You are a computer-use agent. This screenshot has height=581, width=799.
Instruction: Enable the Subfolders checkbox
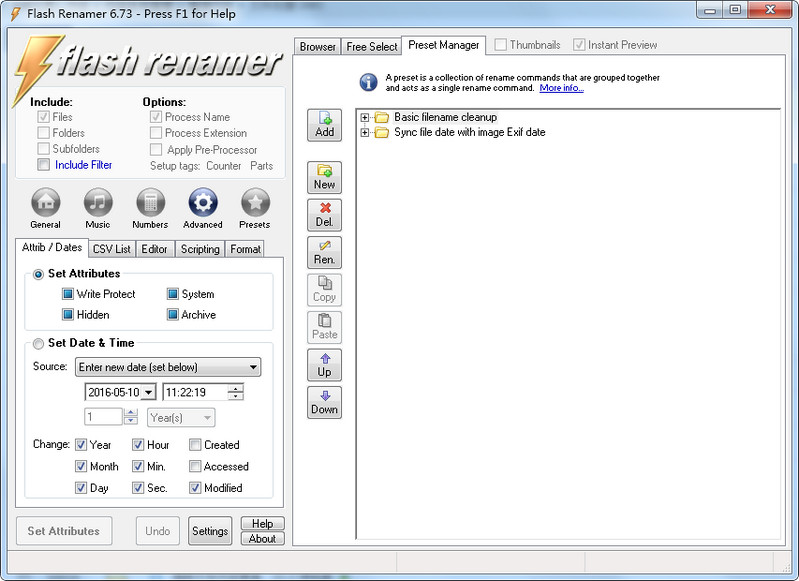coord(43,148)
